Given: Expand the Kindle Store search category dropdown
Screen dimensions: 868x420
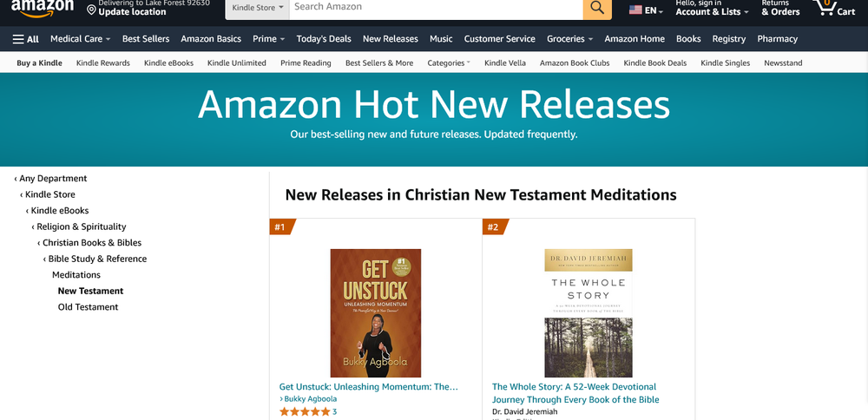Looking at the screenshot, I should click(253, 8).
